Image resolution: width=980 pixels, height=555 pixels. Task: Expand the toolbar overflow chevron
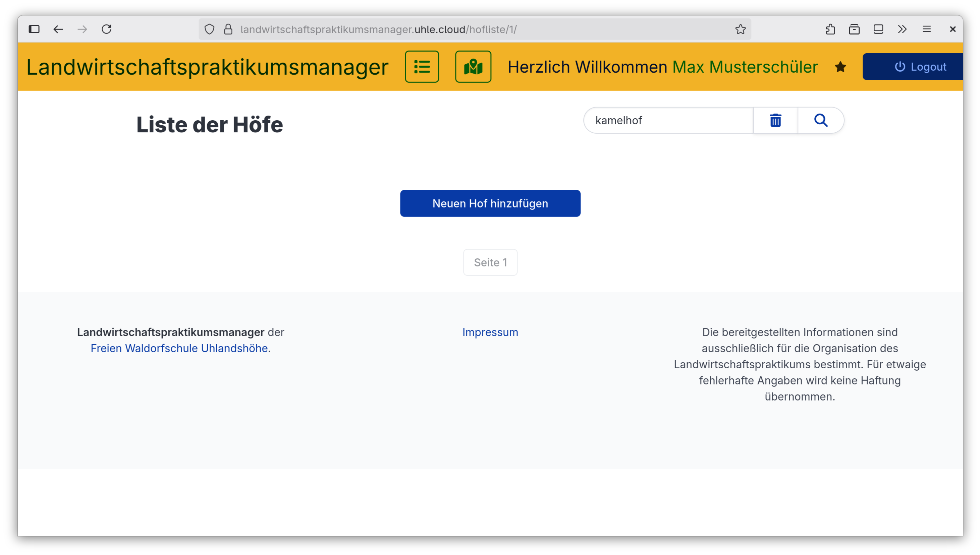[x=902, y=29]
